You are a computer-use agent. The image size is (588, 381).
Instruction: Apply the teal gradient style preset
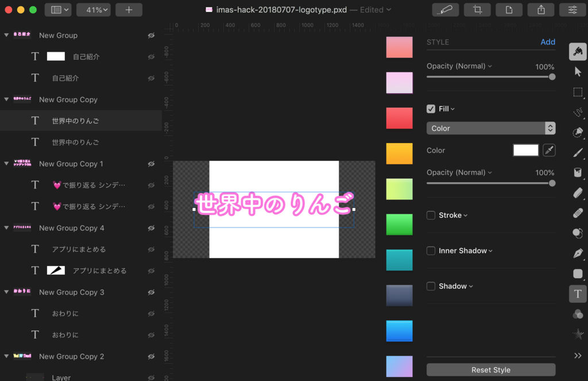pos(400,260)
